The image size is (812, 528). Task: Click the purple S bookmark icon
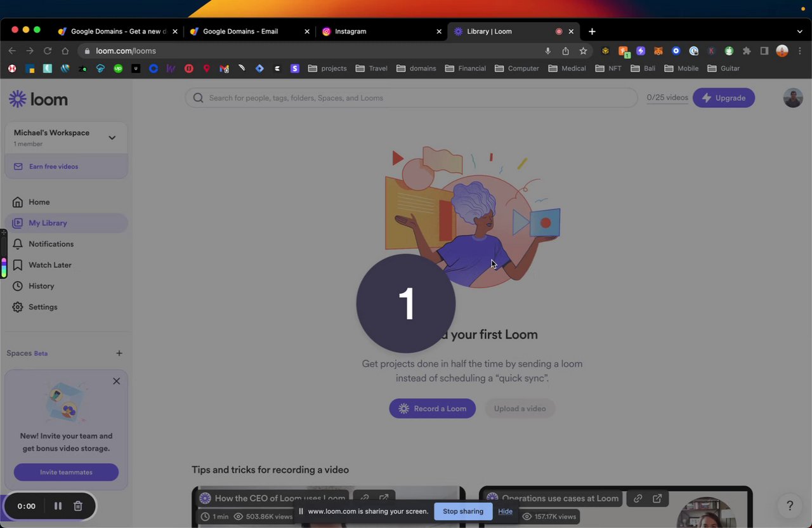(295, 68)
